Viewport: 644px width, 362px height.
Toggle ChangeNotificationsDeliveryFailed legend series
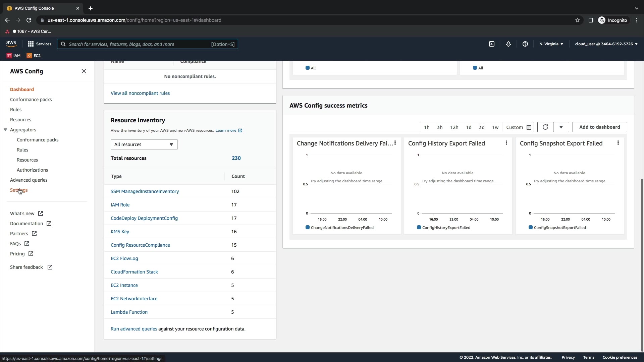342,228
